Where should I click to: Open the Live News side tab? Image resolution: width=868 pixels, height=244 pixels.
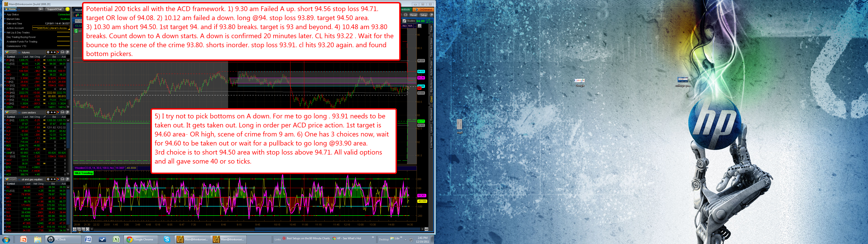(x=431, y=142)
